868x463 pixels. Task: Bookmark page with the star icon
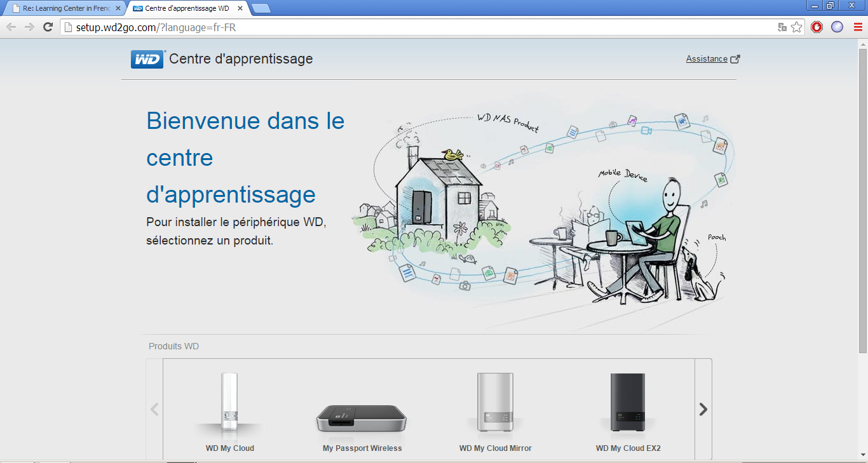pyautogui.click(x=797, y=27)
